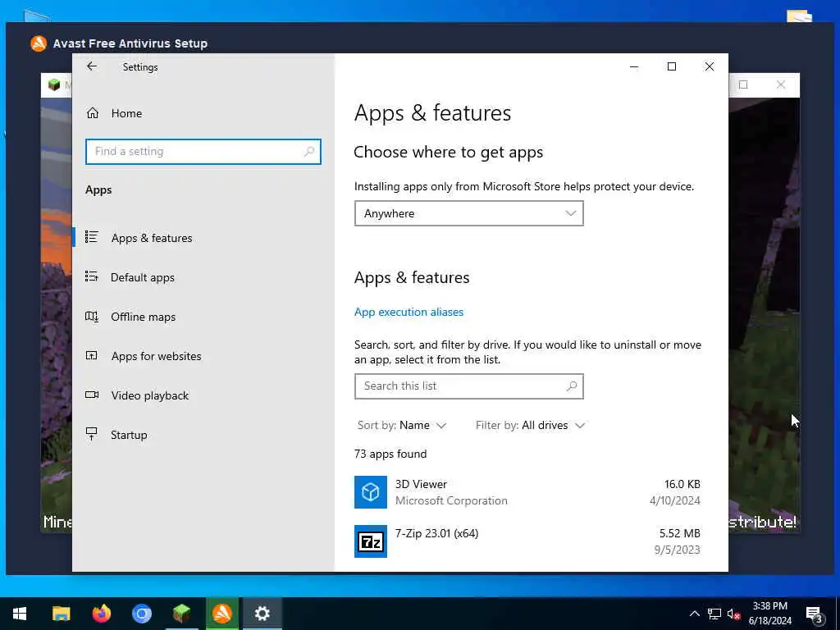Click the Settings gear taskbar button
The width and height of the screenshot is (840, 630).
click(262, 614)
